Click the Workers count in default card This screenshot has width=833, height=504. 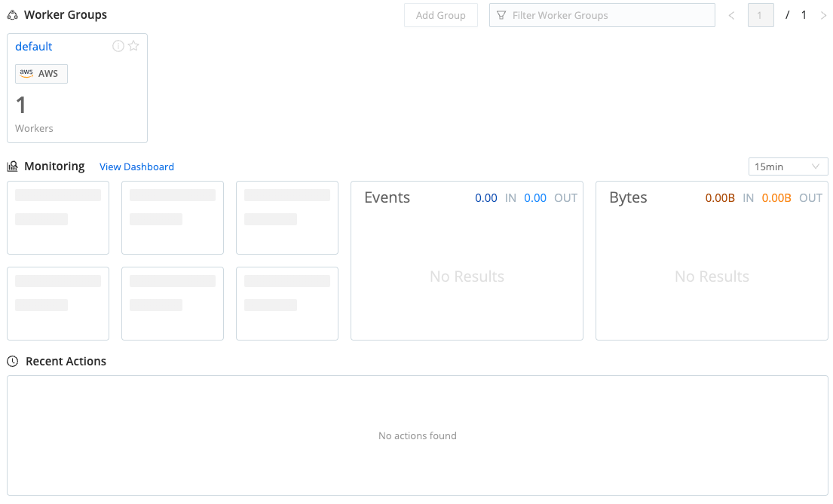21,105
